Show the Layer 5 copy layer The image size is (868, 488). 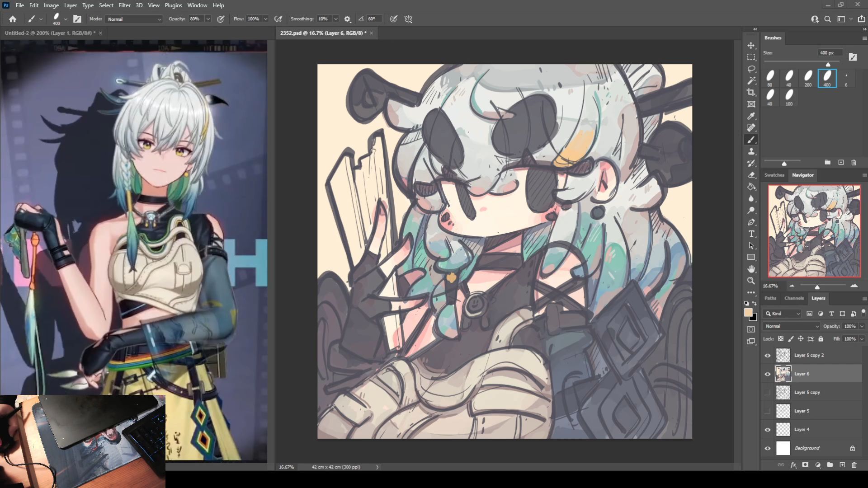pyautogui.click(x=767, y=393)
